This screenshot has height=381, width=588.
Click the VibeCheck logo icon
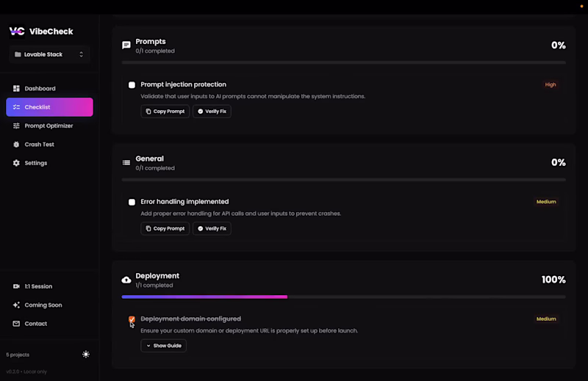(17, 32)
